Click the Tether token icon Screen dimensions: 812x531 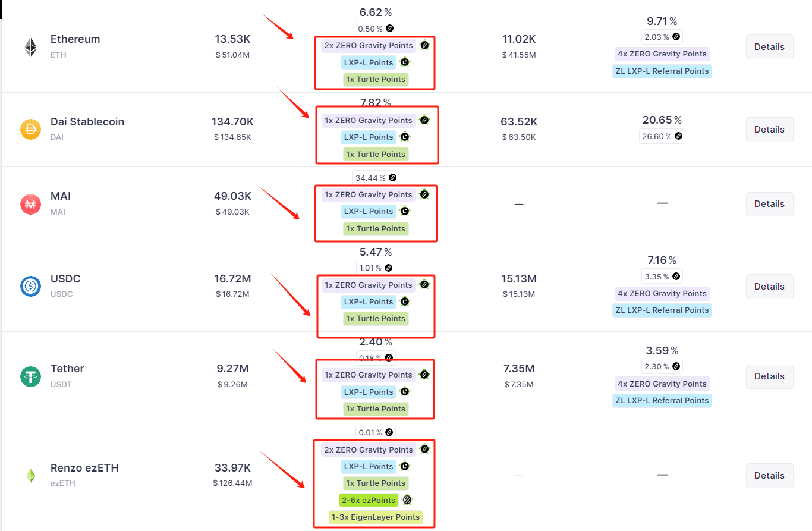(x=30, y=376)
